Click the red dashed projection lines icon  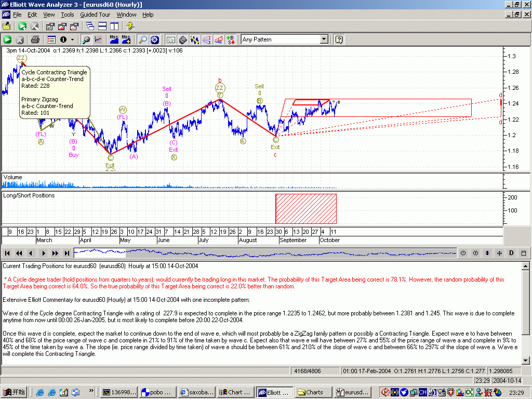(x=206, y=39)
